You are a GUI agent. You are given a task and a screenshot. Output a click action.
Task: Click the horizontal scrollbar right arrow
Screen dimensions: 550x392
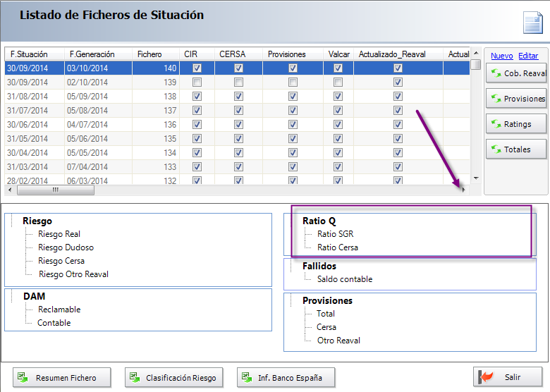pos(463,190)
